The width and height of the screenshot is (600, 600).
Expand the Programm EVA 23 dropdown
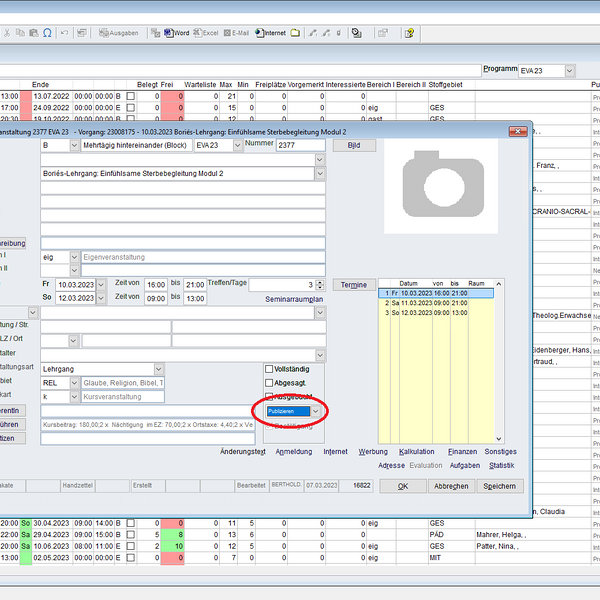[570, 71]
